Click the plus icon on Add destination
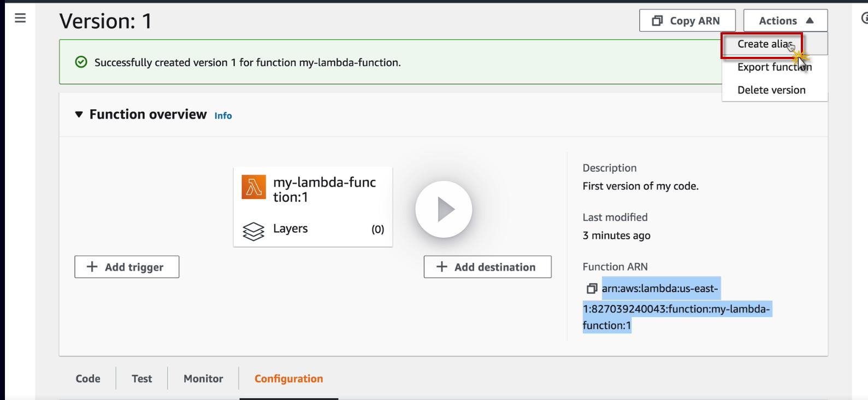Image resolution: width=868 pixels, height=400 pixels. tap(442, 267)
